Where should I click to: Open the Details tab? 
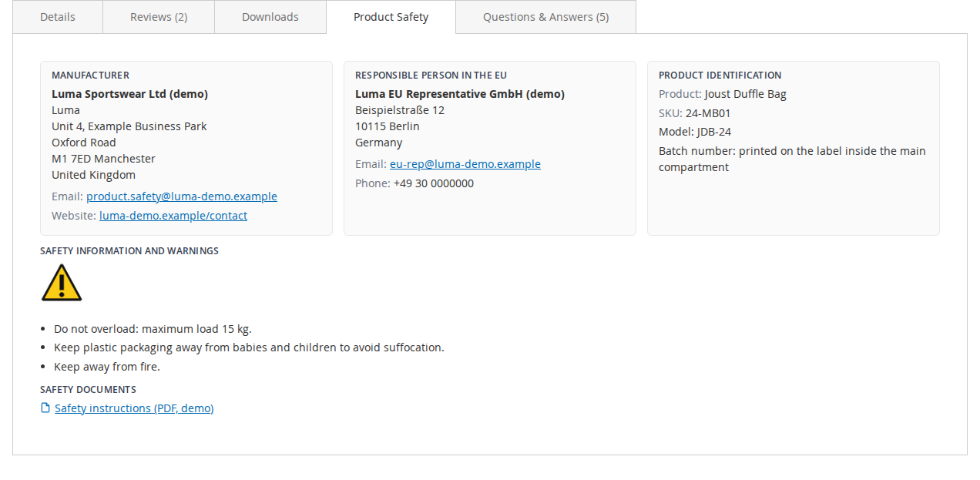coord(58,17)
